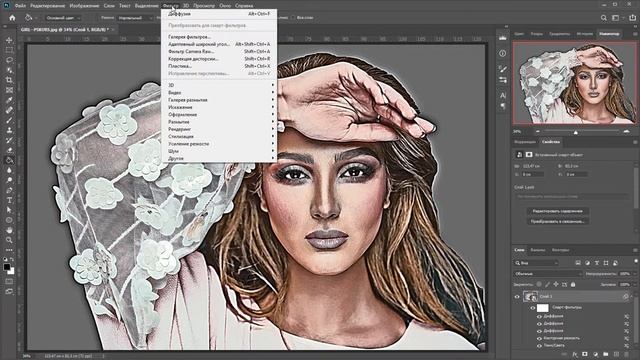Viewport: 640px width, 360px height.
Task: Select the Paint Bucket tool
Action: 9,160
